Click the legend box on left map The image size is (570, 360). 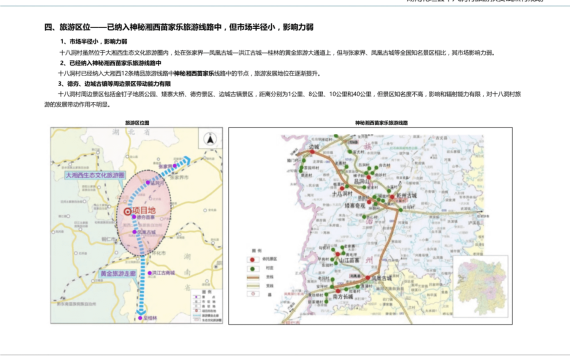[x=206, y=306]
